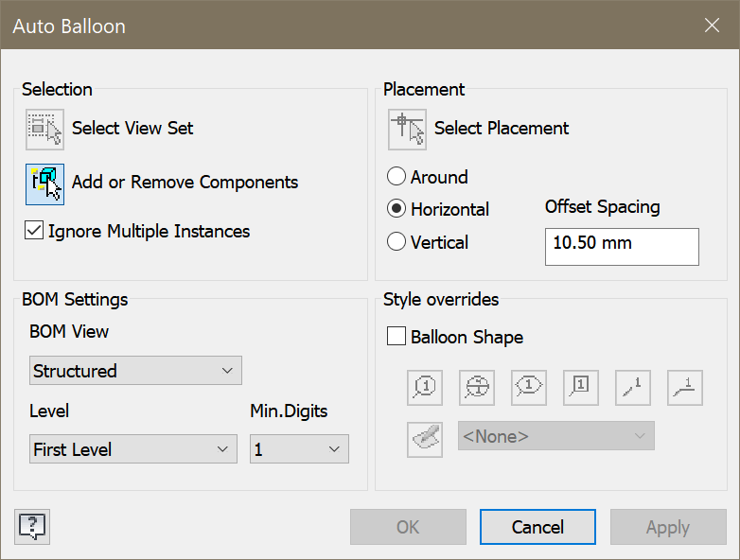The width and height of the screenshot is (740, 560).
Task: Open the help icon at bottom left
Action: point(32,526)
